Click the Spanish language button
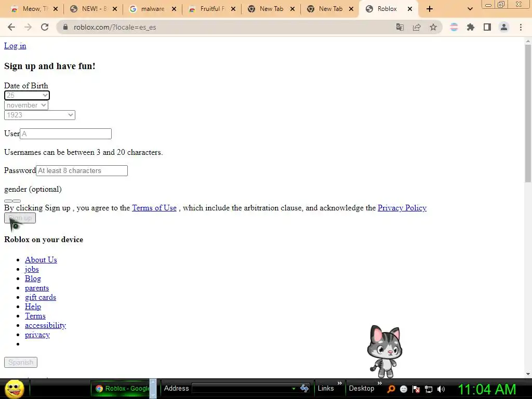The image size is (532, 399). 21,362
